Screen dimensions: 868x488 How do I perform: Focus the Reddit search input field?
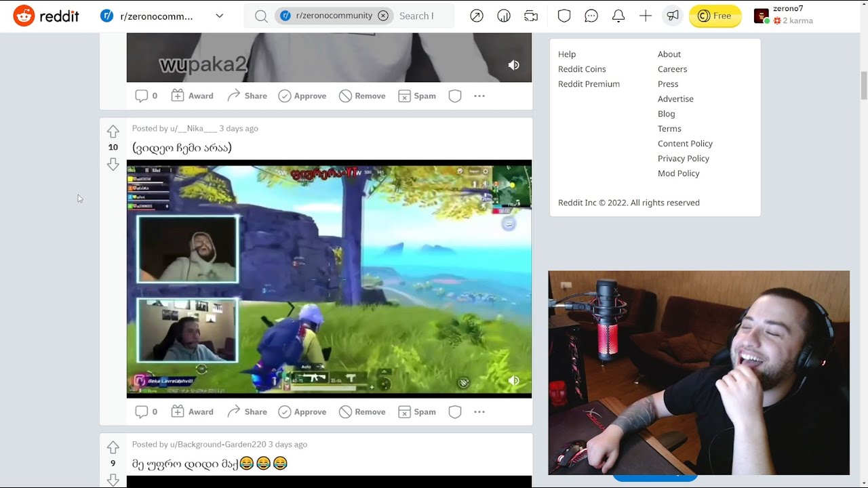pos(416,16)
